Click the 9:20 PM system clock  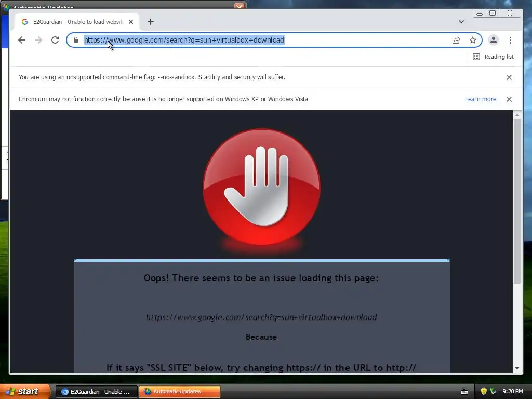click(513, 391)
